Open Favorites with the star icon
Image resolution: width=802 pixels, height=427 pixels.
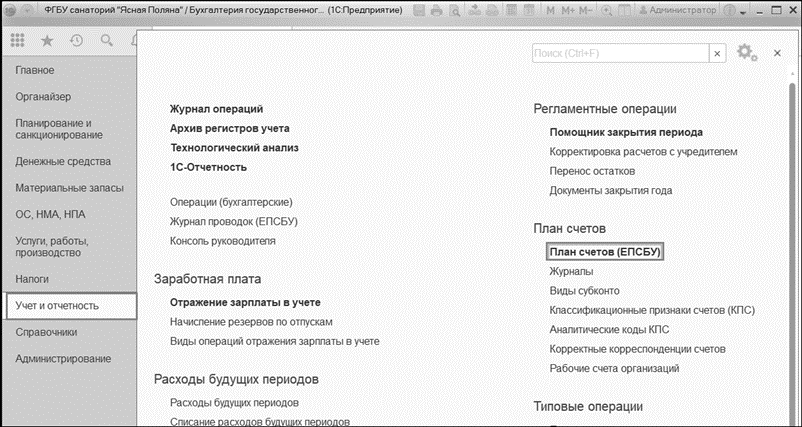[x=47, y=41]
